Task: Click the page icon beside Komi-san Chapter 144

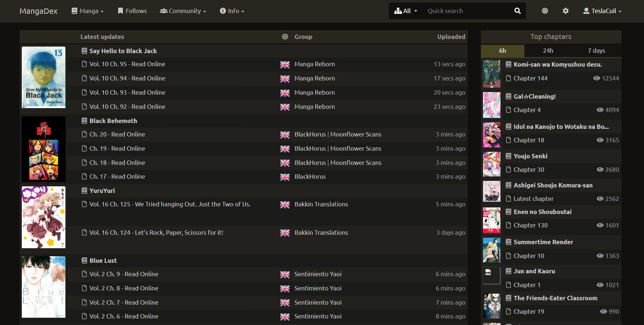Action: click(508, 78)
